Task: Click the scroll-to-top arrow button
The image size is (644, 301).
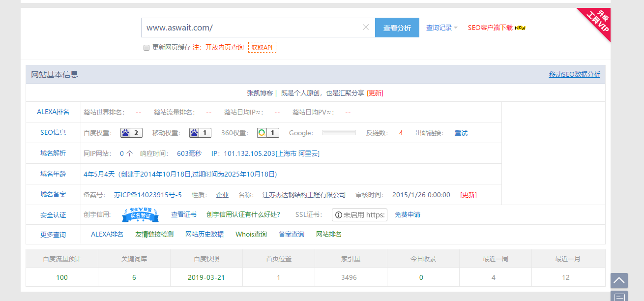Action: point(619,281)
